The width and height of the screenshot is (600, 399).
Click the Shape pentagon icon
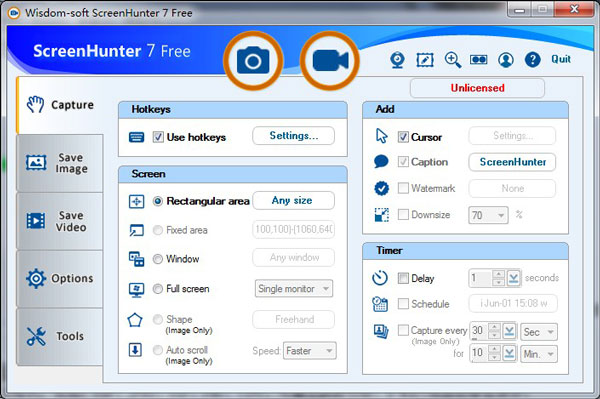[135, 320]
